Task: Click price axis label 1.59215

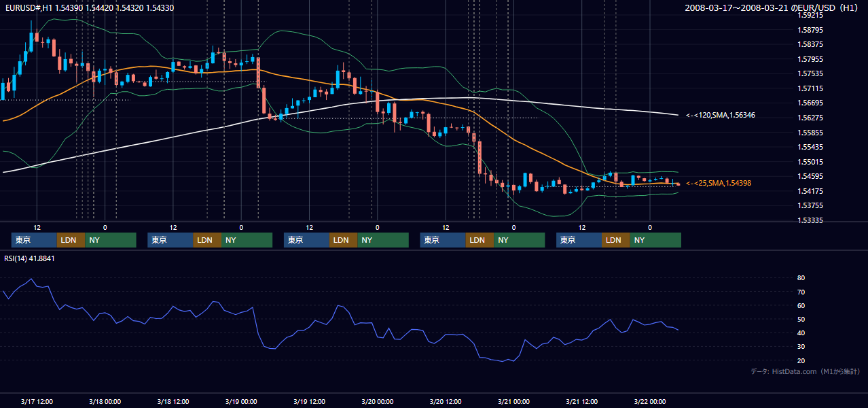Action: tap(811, 15)
